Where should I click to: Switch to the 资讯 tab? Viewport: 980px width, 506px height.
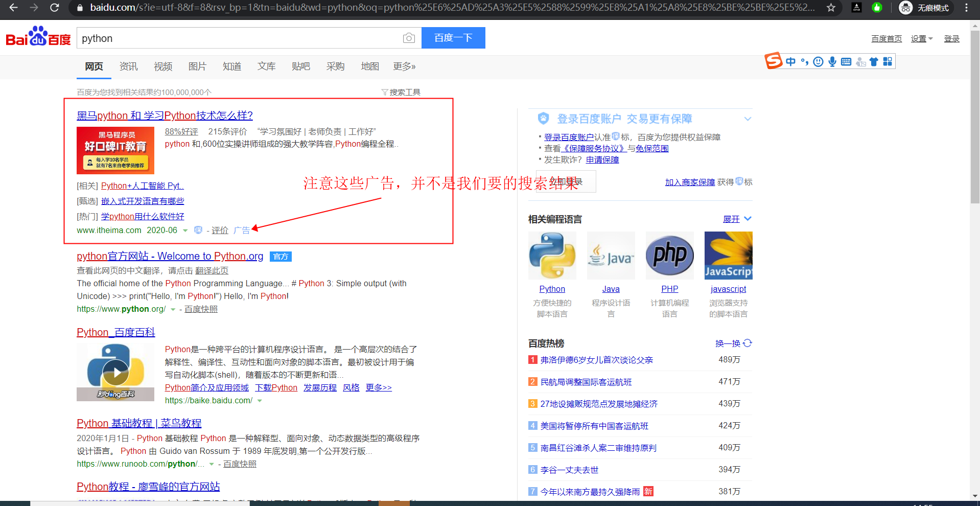[128, 66]
